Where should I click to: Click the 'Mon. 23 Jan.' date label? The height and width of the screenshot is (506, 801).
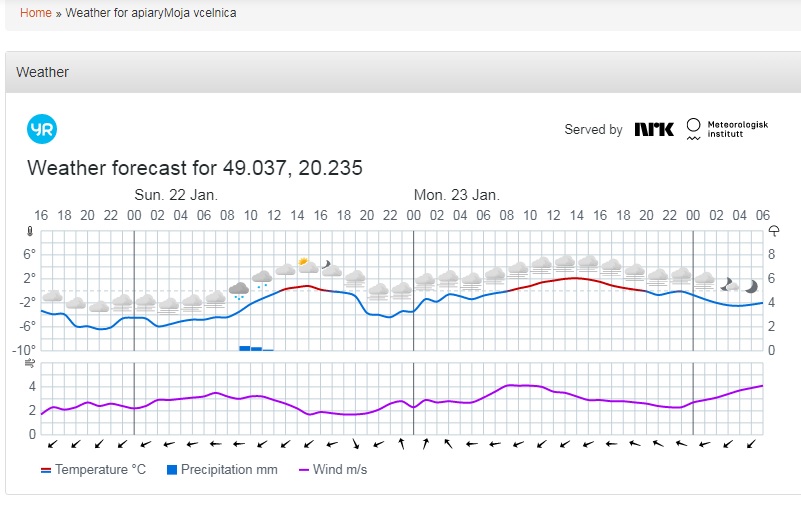pyautogui.click(x=456, y=195)
